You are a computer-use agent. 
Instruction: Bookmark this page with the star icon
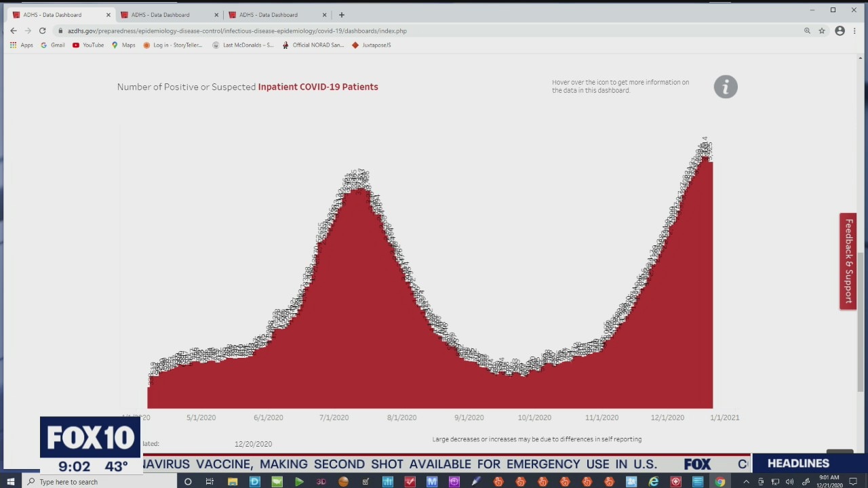coord(822,30)
